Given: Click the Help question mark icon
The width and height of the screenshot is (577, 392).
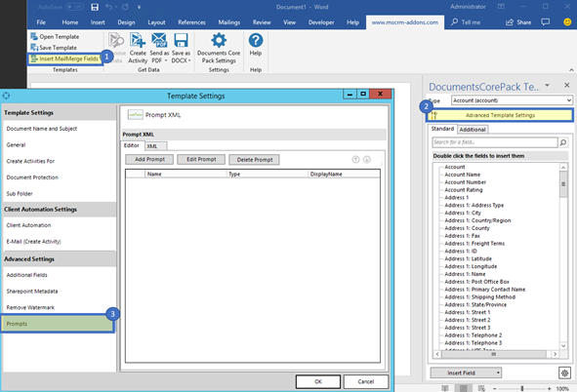Looking at the screenshot, I should pos(256,40).
